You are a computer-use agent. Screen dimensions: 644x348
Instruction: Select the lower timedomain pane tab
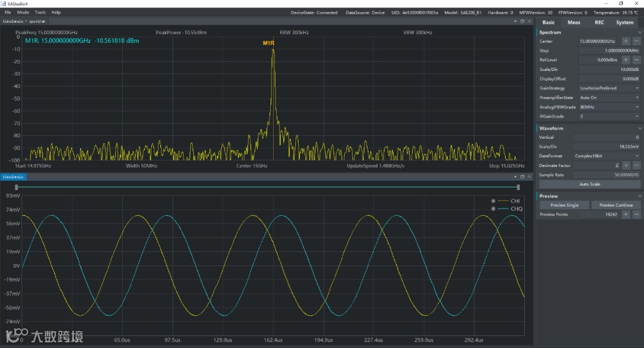point(13,177)
